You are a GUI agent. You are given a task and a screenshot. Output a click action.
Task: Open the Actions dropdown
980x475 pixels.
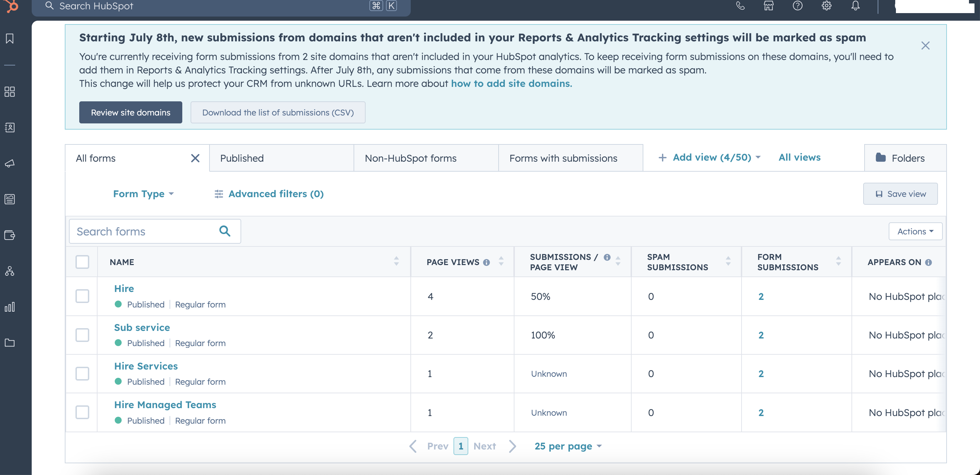[915, 231]
